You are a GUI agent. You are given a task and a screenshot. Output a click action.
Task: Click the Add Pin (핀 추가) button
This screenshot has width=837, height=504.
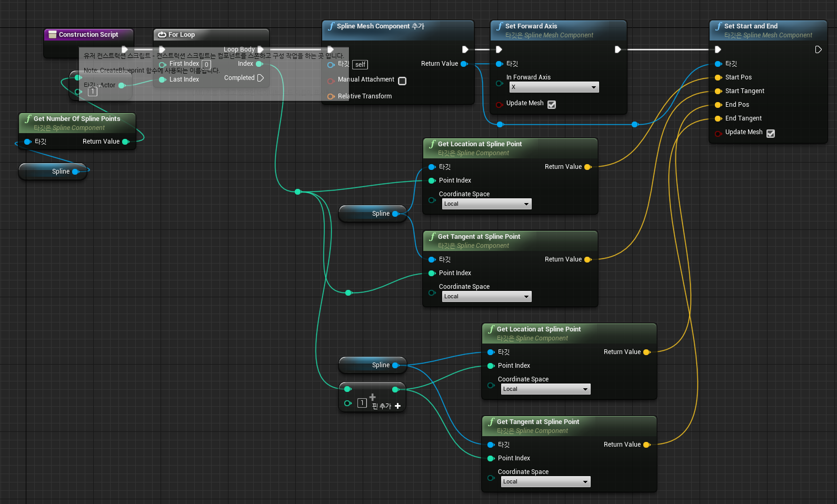387,406
